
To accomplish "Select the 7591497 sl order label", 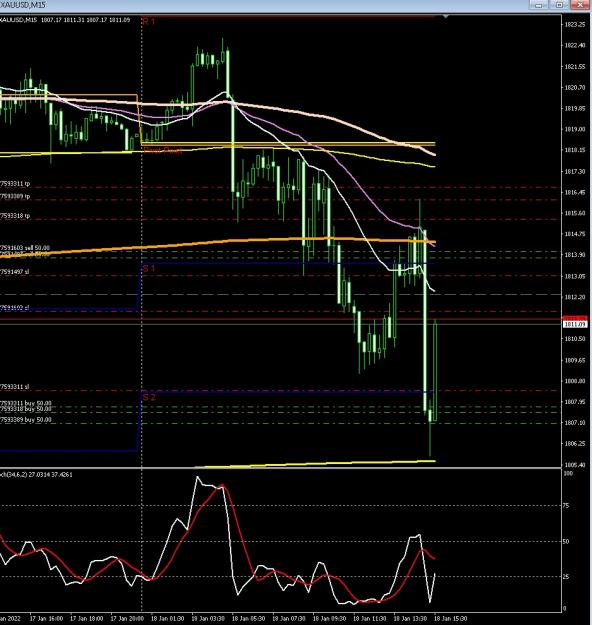I will coord(14,272).
